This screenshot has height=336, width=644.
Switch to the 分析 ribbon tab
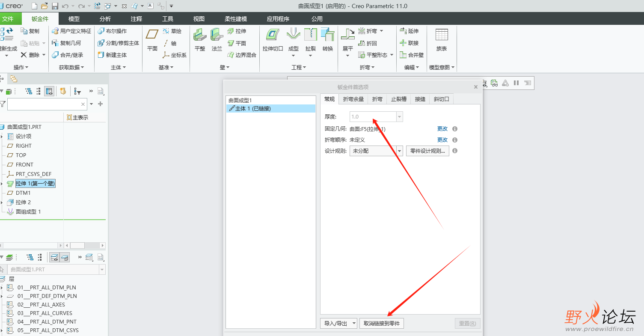pos(105,19)
